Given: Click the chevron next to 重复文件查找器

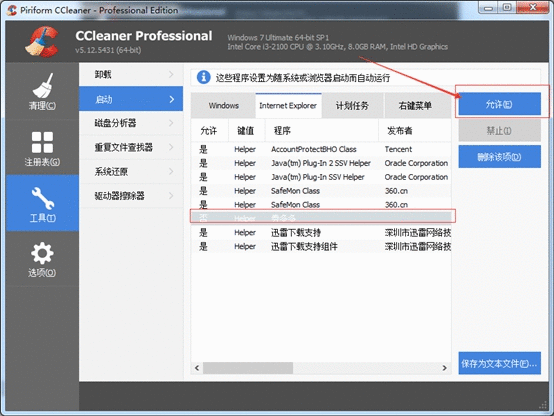Looking at the screenshot, I should [171, 147].
